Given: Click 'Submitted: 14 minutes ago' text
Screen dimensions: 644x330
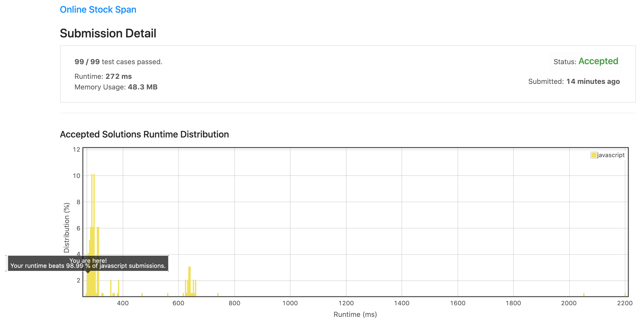Looking at the screenshot, I should point(574,81).
